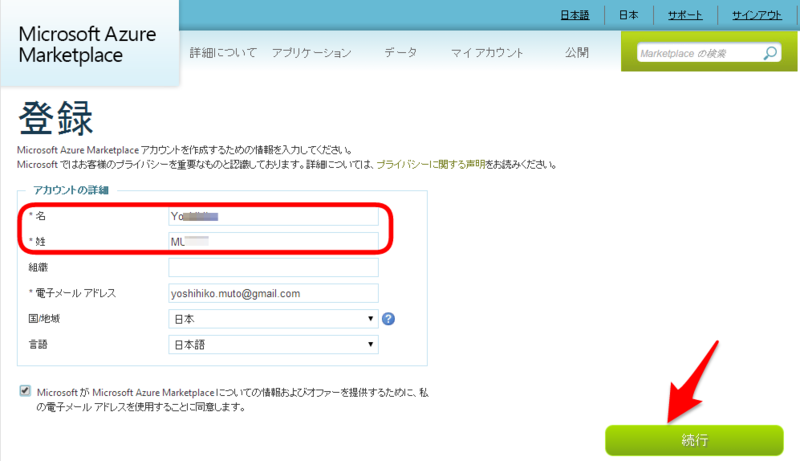
Task: Uncheck the email offers consent checkbox
Action: coord(25,391)
